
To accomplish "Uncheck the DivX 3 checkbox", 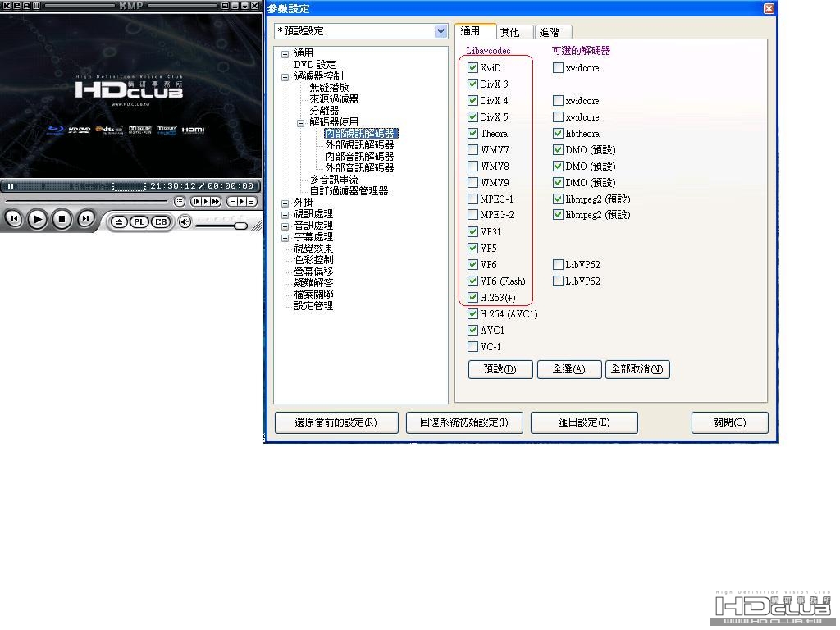I will pyautogui.click(x=472, y=84).
